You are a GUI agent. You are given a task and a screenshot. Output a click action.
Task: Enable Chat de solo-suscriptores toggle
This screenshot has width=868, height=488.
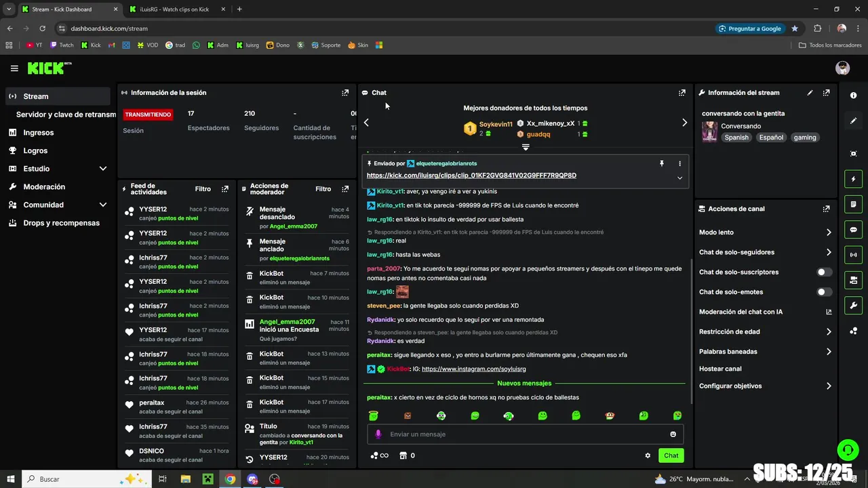coord(824,272)
